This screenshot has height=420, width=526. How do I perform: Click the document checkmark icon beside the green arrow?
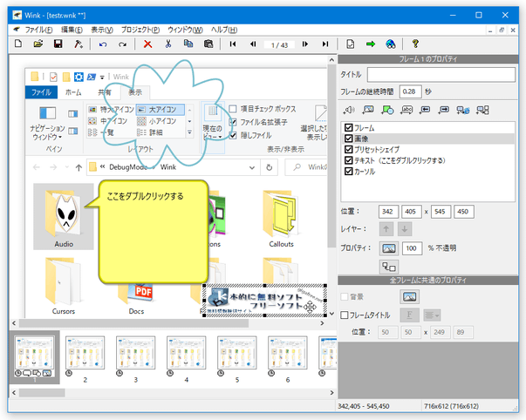point(350,44)
